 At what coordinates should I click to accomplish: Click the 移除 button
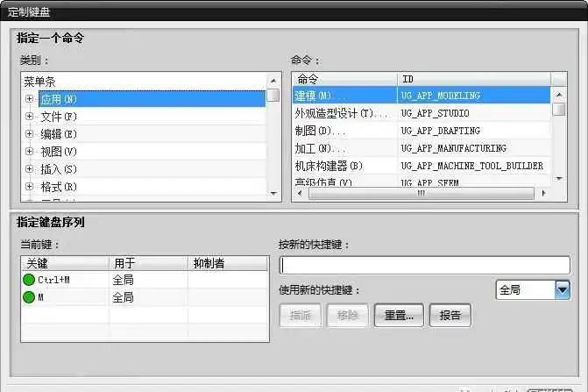click(348, 316)
